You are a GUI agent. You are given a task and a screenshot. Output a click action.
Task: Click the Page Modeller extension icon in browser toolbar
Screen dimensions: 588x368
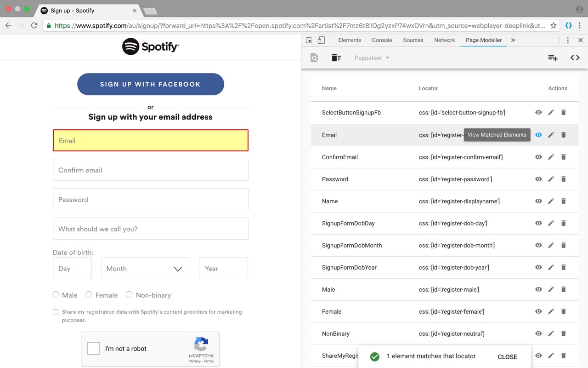point(568,25)
